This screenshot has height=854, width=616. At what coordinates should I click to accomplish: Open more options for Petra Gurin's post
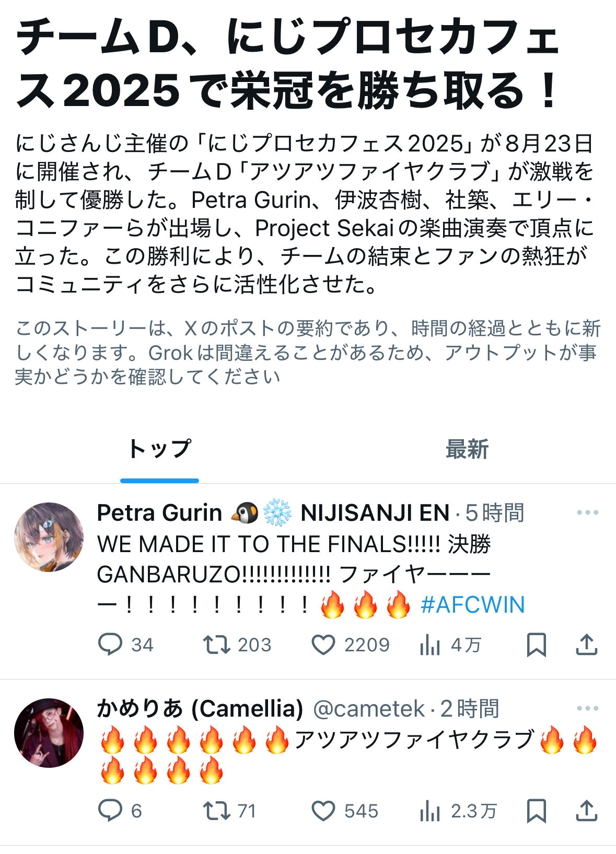pos(588,512)
